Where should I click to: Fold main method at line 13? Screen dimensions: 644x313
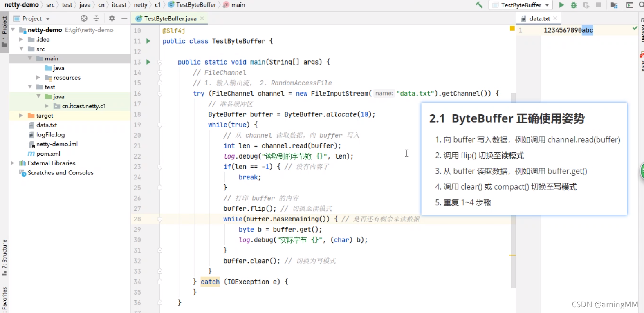tap(160, 62)
